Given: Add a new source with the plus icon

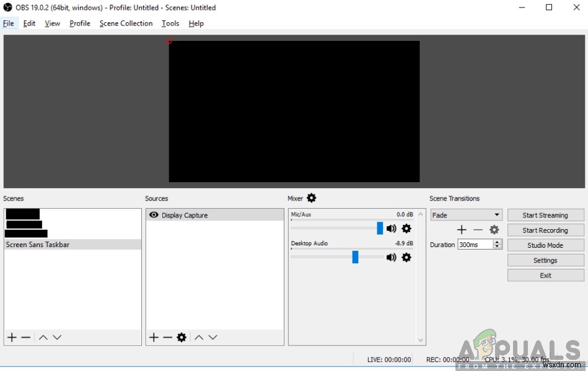Looking at the screenshot, I should click(153, 337).
